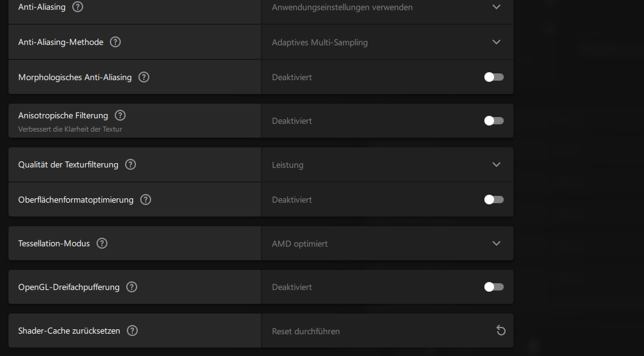Enable OpenGL-Dreifachpufferung switch
Image resolution: width=644 pixels, height=356 pixels.
pyautogui.click(x=493, y=287)
